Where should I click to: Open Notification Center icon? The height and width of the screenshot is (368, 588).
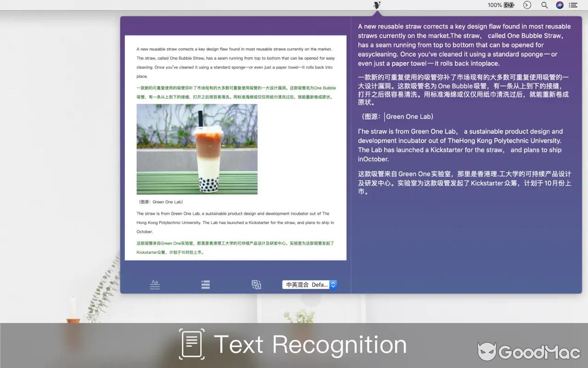pyautogui.click(x=573, y=5)
